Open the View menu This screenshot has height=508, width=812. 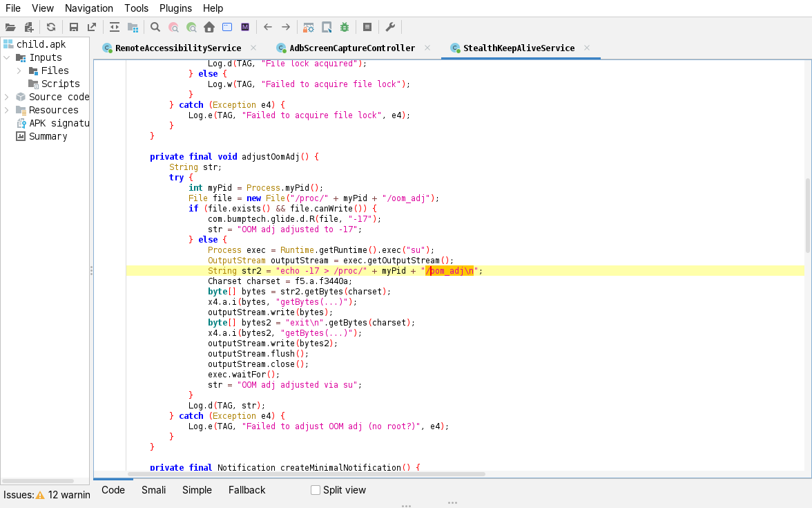pyautogui.click(x=43, y=8)
